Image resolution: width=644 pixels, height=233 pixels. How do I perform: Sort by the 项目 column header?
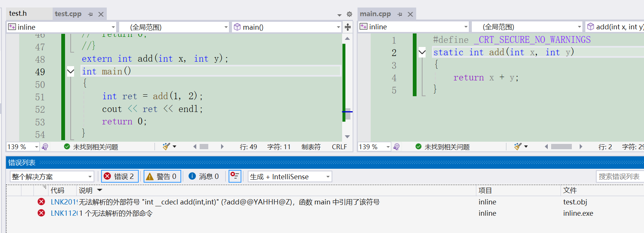485,191
